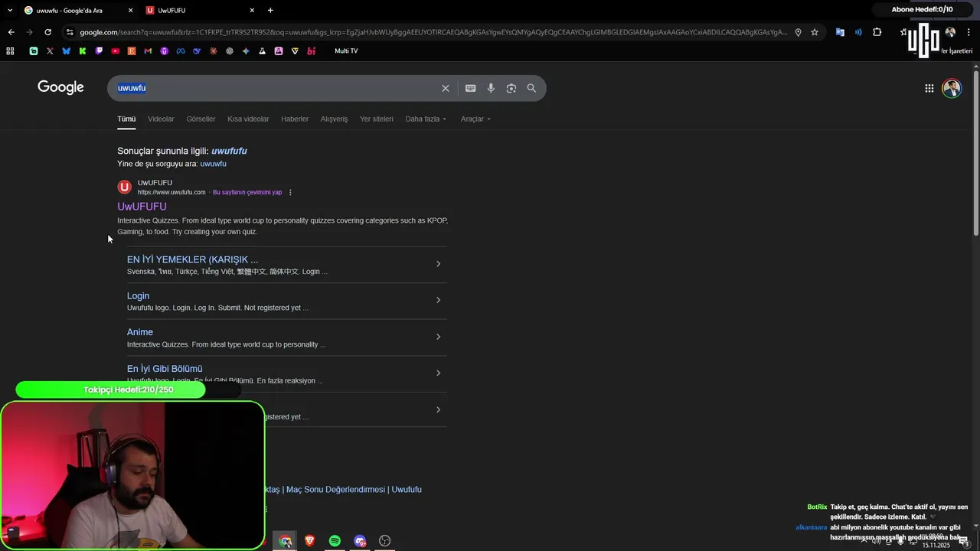The height and width of the screenshot is (551, 980).
Task: Click chevron on EN İYİ YEMEKLER row
Action: pos(438,264)
